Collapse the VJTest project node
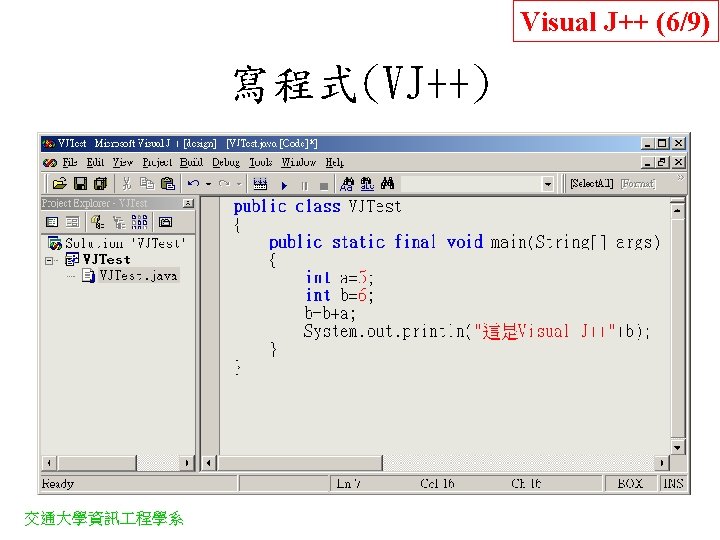 [x=49, y=261]
